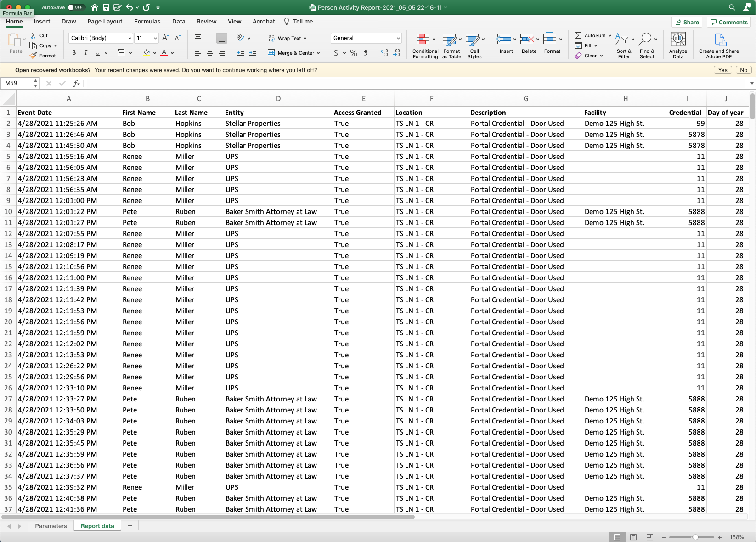Open the Parameters sheet tab
Screen dimensions: 756x542
click(x=51, y=525)
